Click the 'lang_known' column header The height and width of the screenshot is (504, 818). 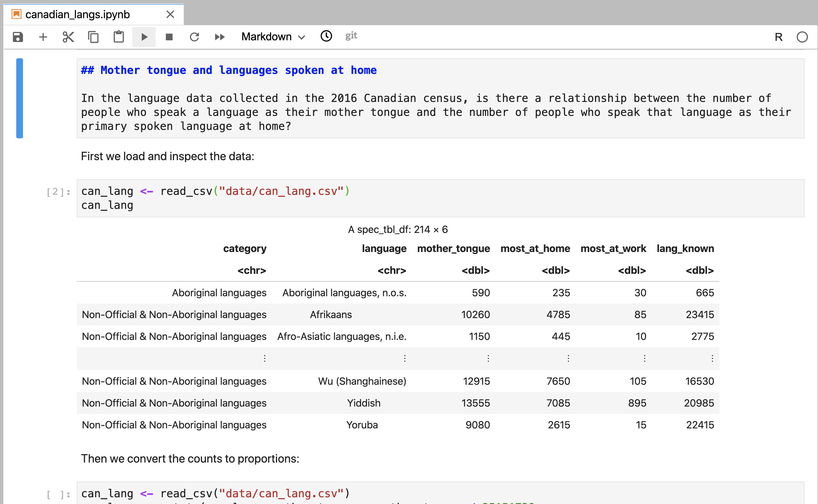tap(685, 249)
